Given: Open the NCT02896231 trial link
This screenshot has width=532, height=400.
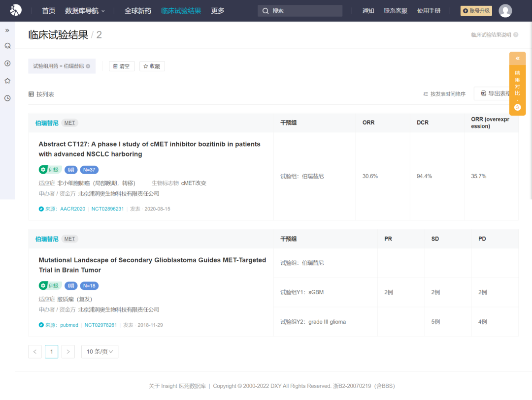Looking at the screenshot, I should tap(107, 209).
